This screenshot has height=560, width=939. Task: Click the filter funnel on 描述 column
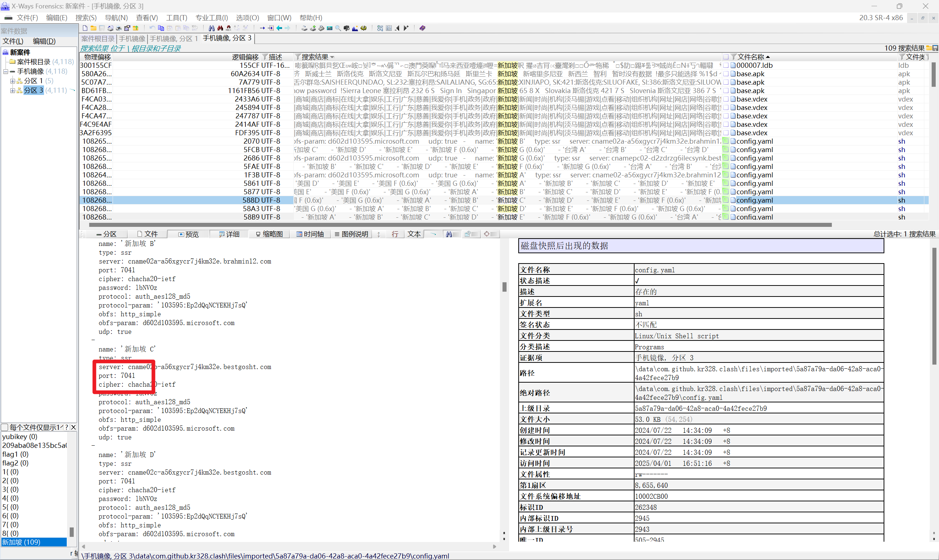tap(265, 57)
